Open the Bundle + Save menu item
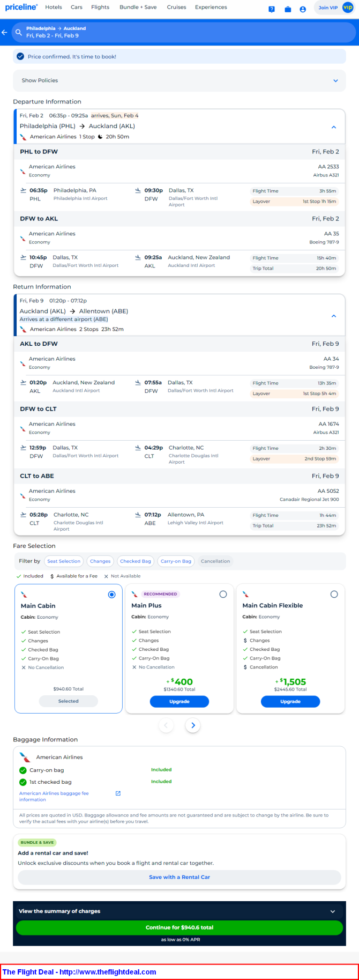This screenshot has width=359, height=980. (138, 7)
